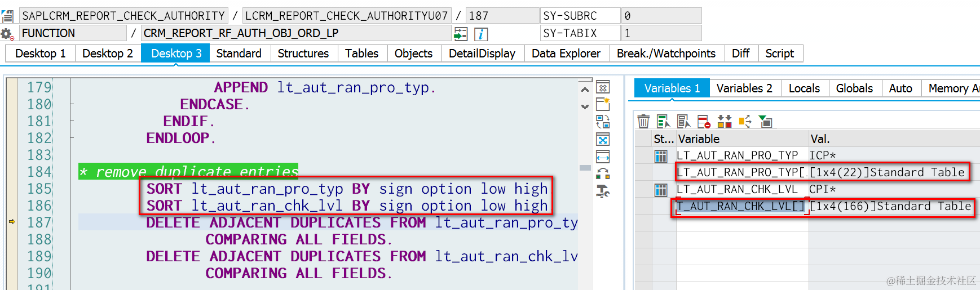Click the [1x4(166)]Standard Table value
This screenshot has width=980, height=290.
coord(890,206)
